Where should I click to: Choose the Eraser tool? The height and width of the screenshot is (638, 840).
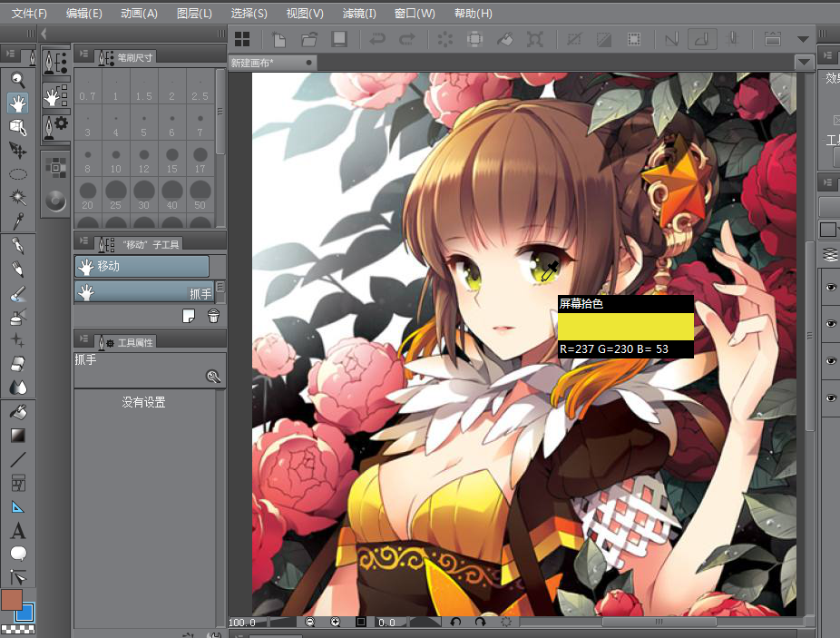pyautogui.click(x=17, y=364)
